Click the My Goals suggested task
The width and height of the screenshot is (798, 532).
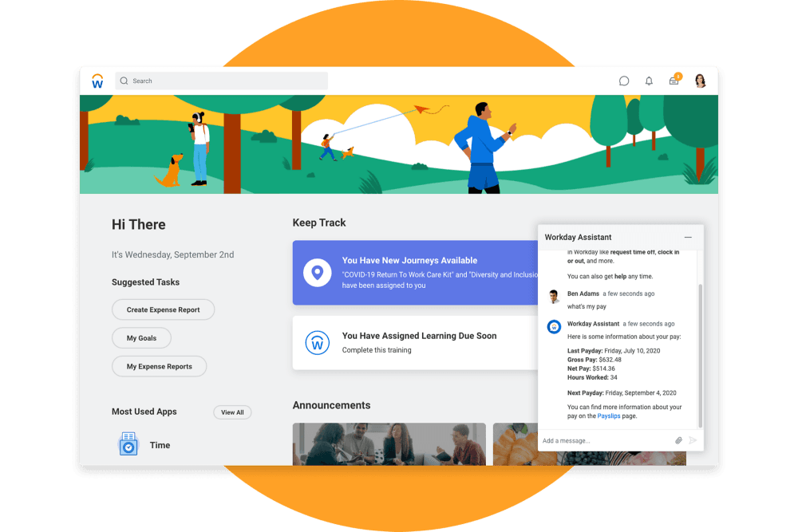point(141,338)
